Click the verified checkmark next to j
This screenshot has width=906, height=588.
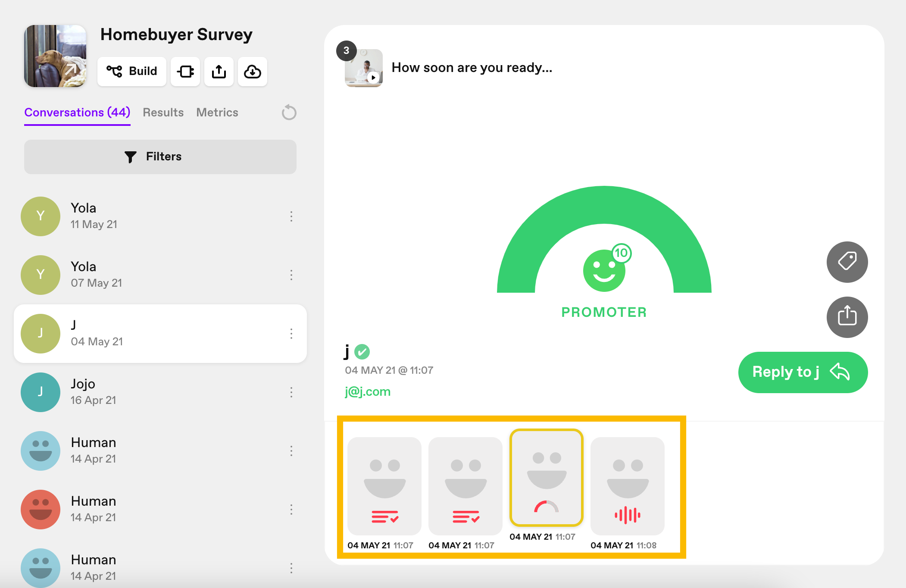pos(362,352)
